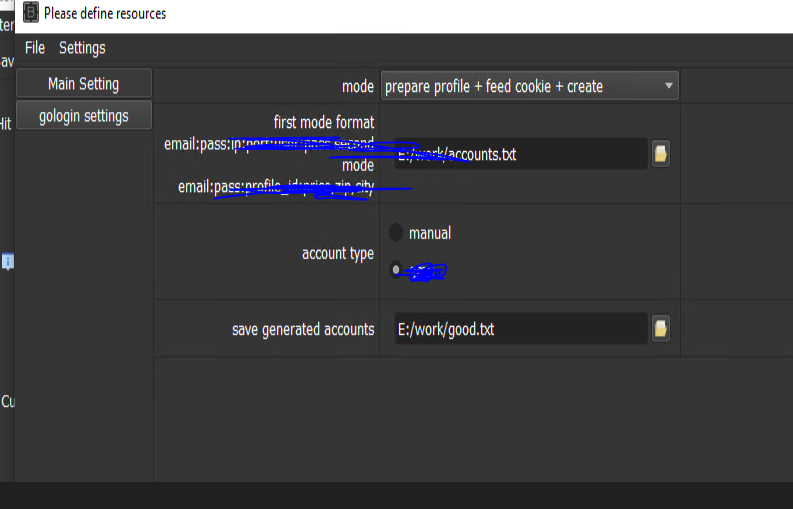793x509 pixels.
Task: Click the blue info icon at left edge
Action: pyautogui.click(x=7, y=262)
